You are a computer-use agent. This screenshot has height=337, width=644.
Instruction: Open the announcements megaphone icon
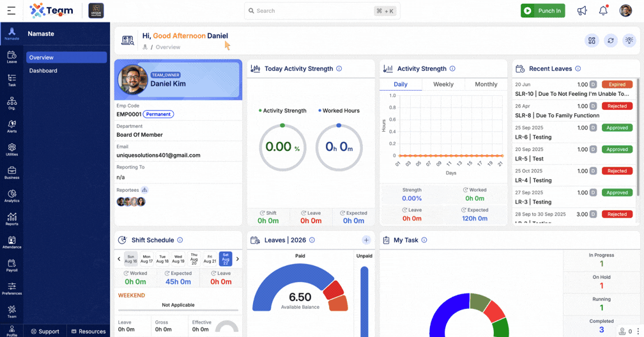click(582, 11)
